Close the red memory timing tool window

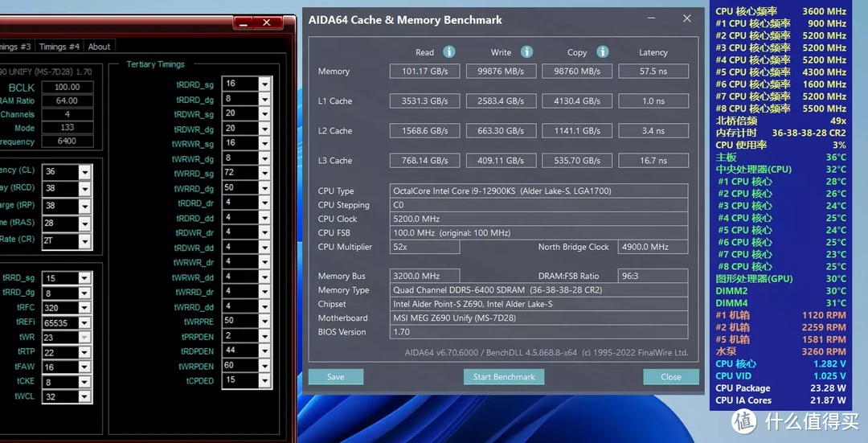point(268,23)
